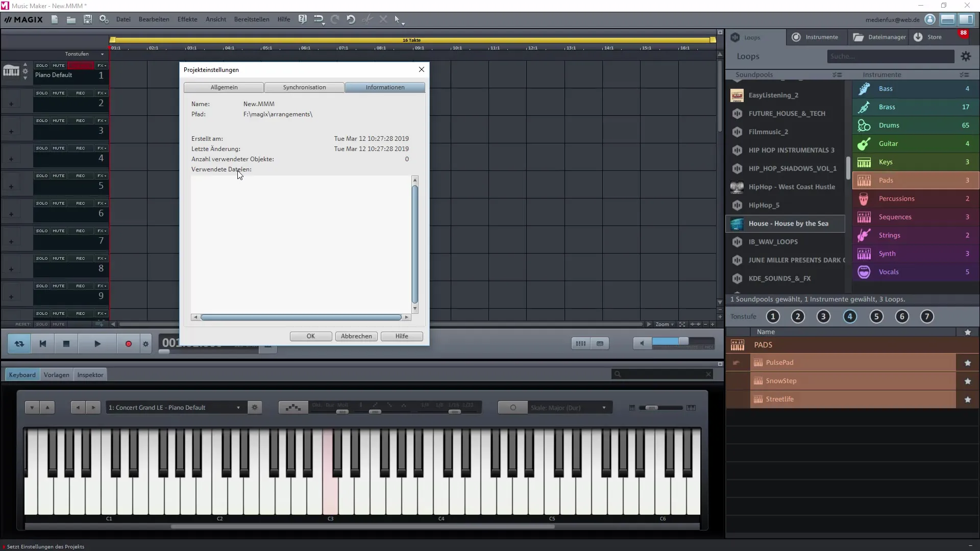Enable REC on track 4

tap(81, 148)
